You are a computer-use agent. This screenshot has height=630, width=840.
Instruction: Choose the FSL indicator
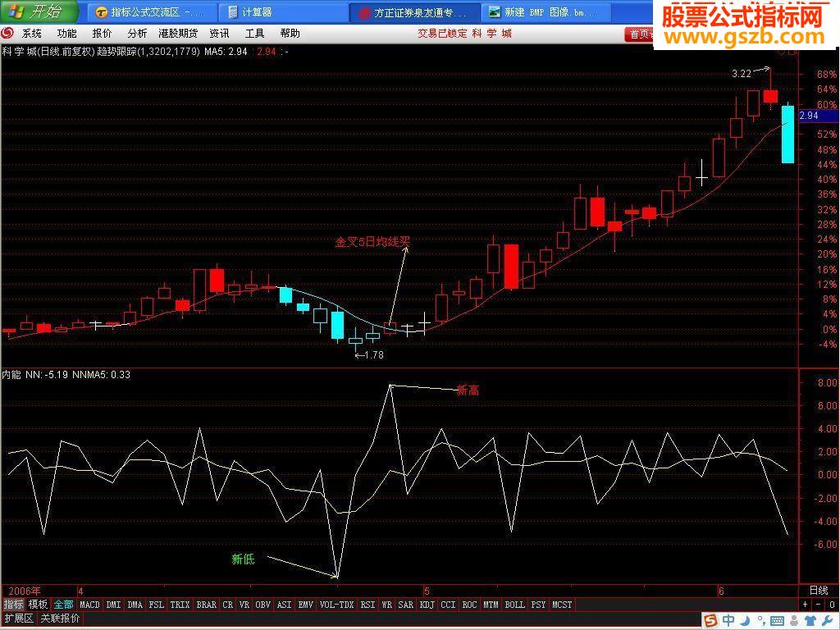(x=156, y=605)
